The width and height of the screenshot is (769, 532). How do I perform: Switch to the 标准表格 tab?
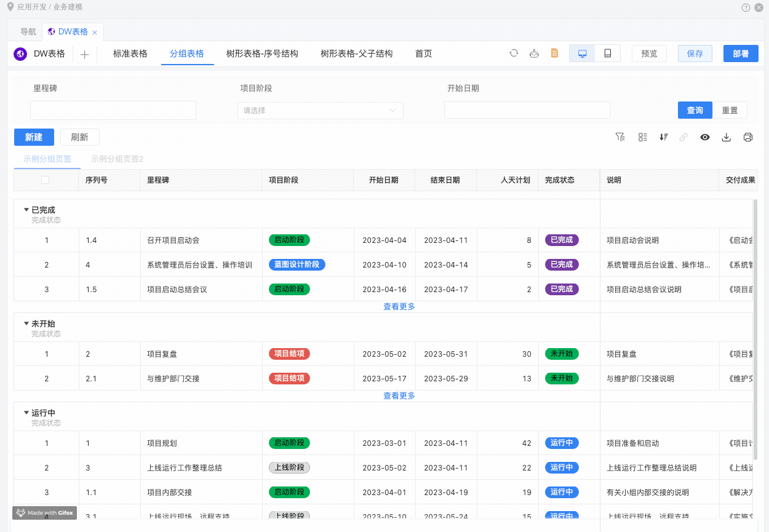coord(130,54)
